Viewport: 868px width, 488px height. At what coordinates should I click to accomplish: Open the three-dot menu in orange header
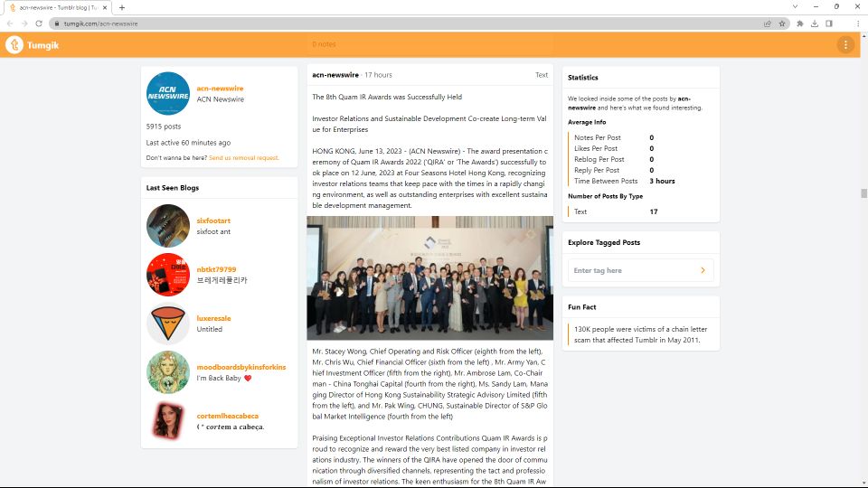click(x=845, y=45)
